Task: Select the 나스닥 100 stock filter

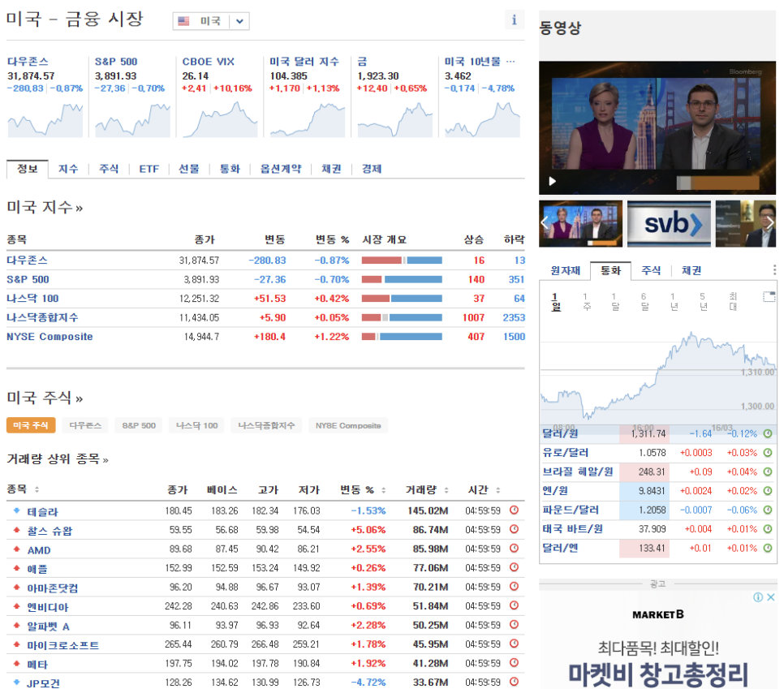Action: pos(196,425)
